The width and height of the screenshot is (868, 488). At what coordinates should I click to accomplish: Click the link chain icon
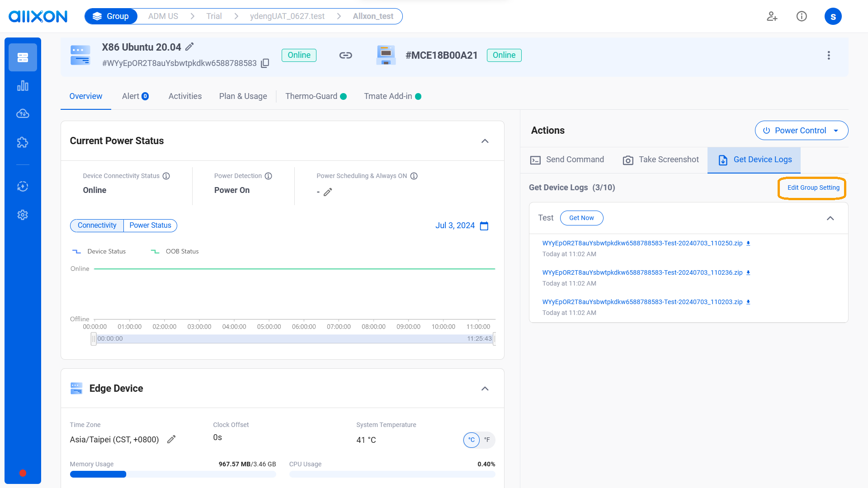tap(345, 55)
